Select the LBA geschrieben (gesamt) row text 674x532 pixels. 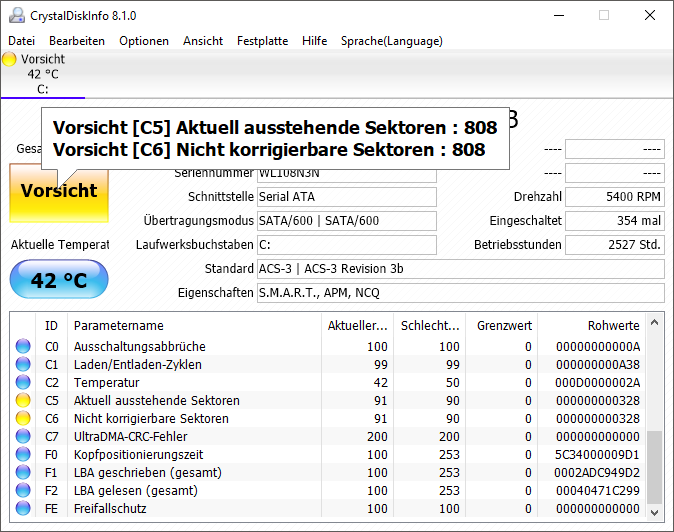point(147,473)
